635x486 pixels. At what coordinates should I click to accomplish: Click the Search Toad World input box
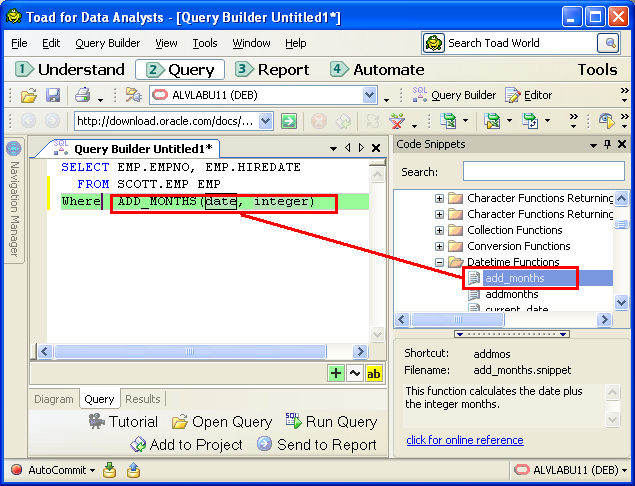521,43
